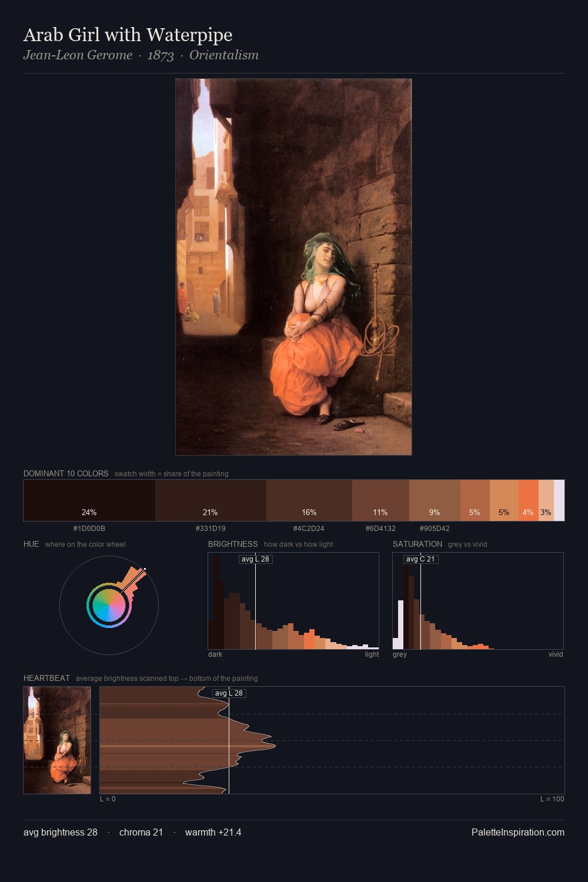Image resolution: width=588 pixels, height=882 pixels.
Task: Click hex code #905D42
Action: 435,529
